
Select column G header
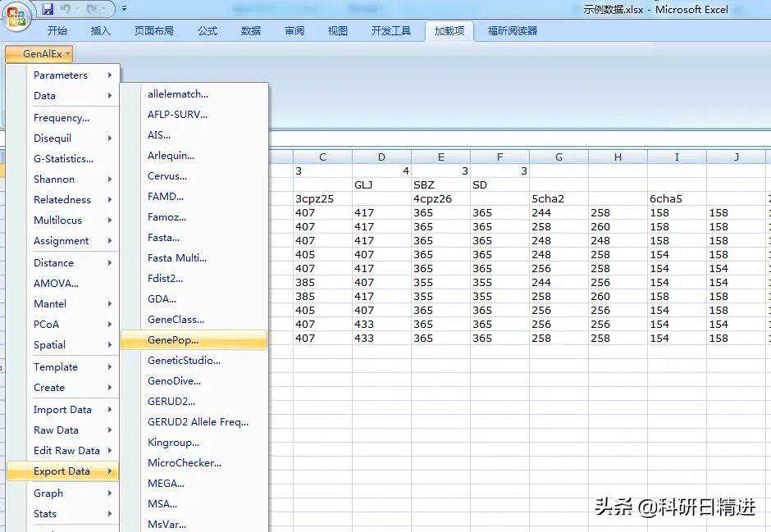(x=559, y=157)
